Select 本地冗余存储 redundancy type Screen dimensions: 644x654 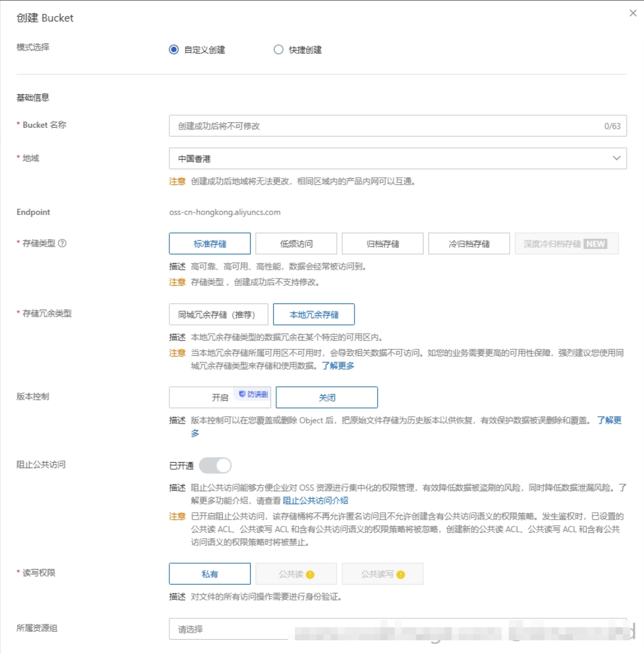(314, 315)
